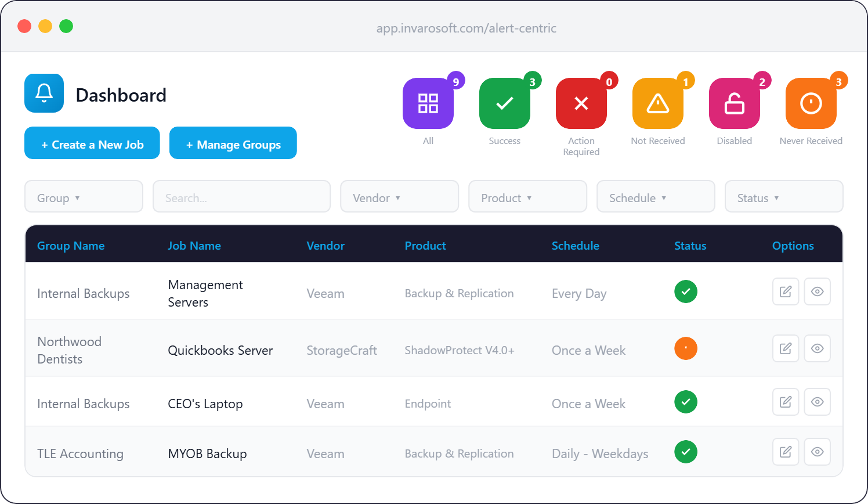Sort by the Vendor column header
Image resolution: width=868 pixels, height=504 pixels.
(325, 246)
